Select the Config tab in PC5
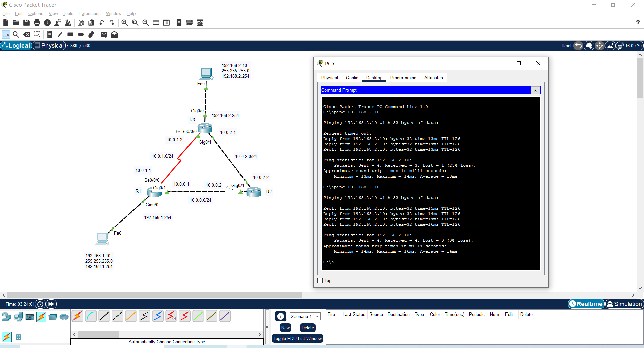This screenshot has width=644, height=348. 352,78
